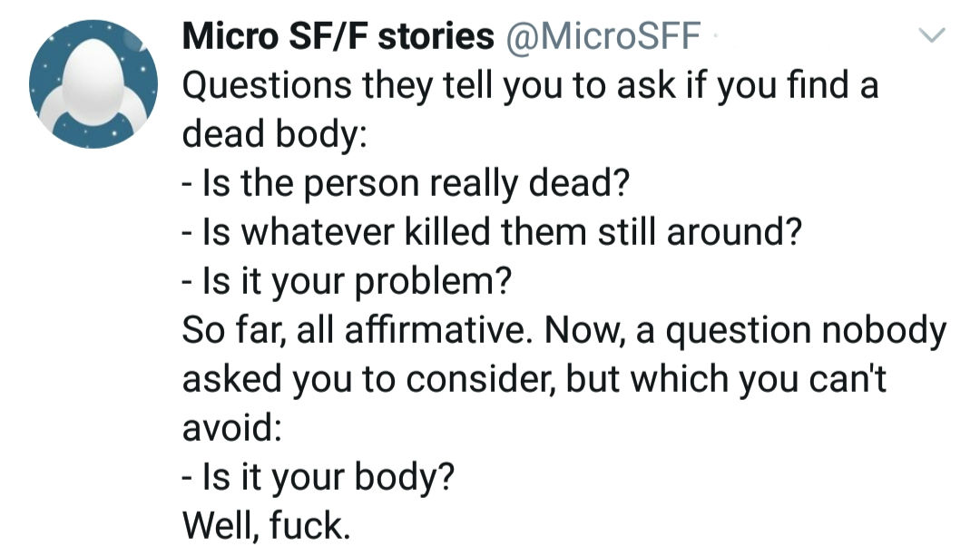Click the 'Is it your problem?' line
Image resolution: width=980 pixels, height=556 pixels.
[x=347, y=280]
